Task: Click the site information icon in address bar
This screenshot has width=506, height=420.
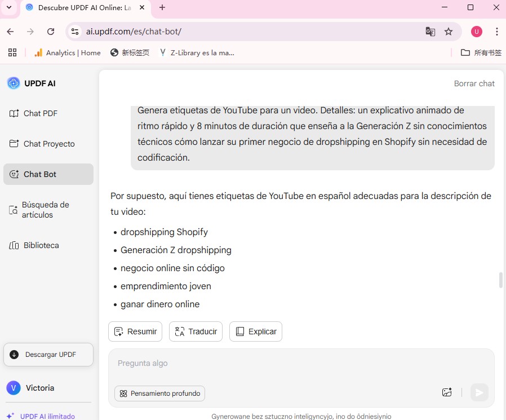Action: 75,32
